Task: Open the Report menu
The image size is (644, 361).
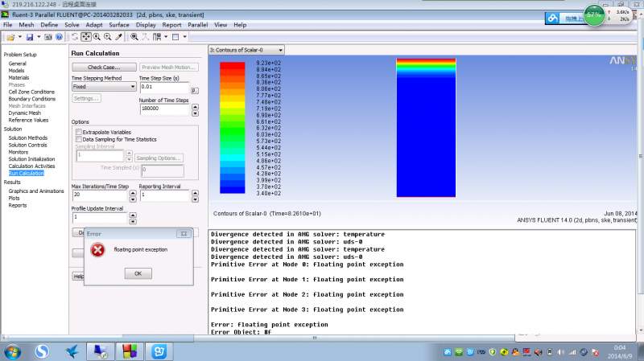Action: click(171, 25)
